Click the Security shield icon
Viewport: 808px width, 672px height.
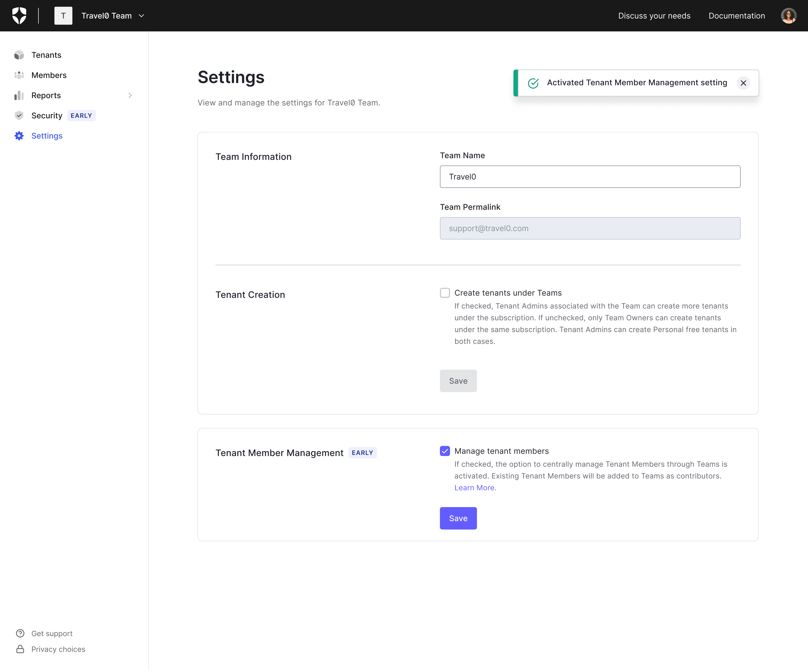tap(19, 116)
